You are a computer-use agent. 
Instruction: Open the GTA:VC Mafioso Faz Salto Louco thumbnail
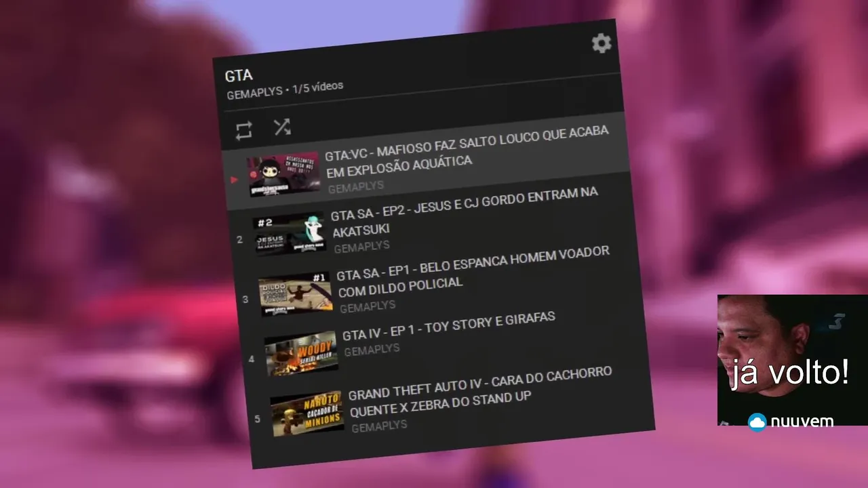(283, 174)
